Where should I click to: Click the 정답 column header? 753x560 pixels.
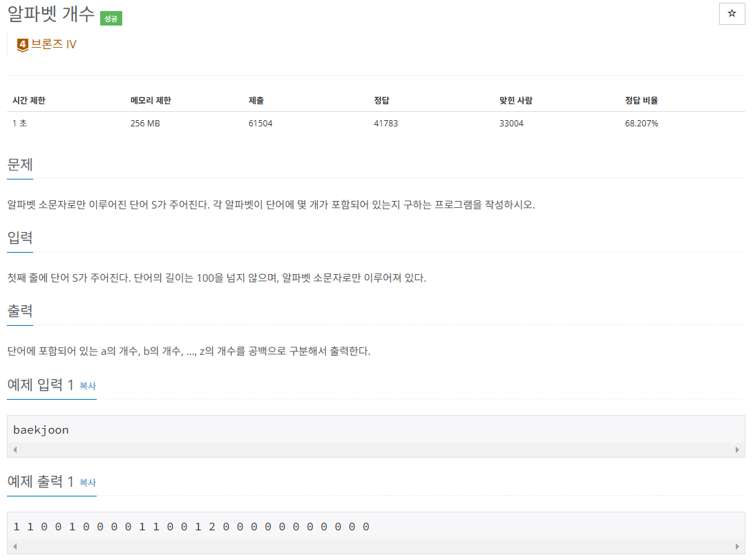point(381,100)
